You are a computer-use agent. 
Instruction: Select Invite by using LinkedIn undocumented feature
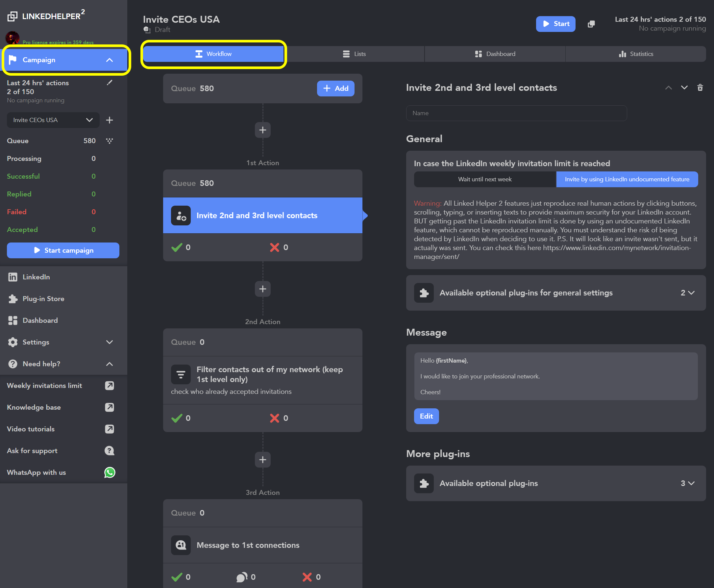pos(627,179)
